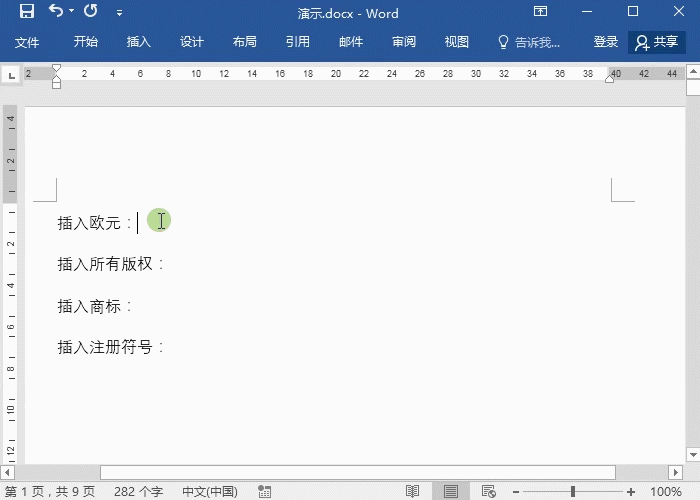This screenshot has width=700, height=500.
Task: Save the document with the floppy icon
Action: click(27, 11)
